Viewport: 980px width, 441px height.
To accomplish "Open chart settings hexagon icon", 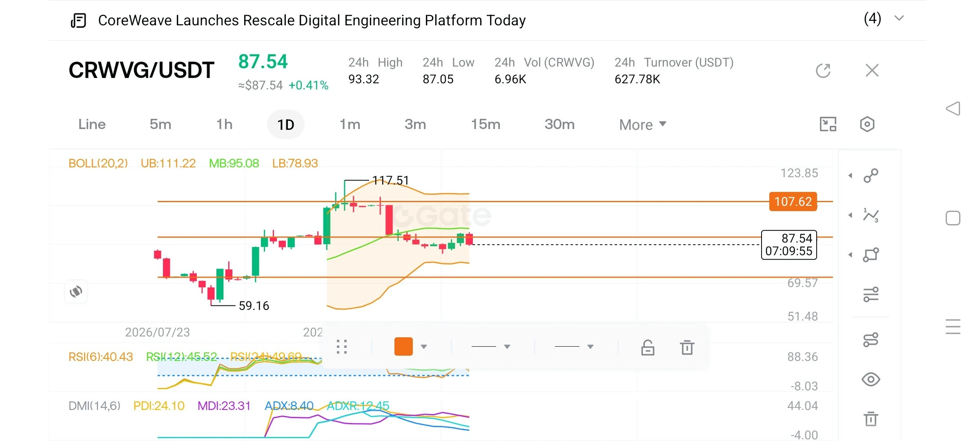I will (x=867, y=124).
